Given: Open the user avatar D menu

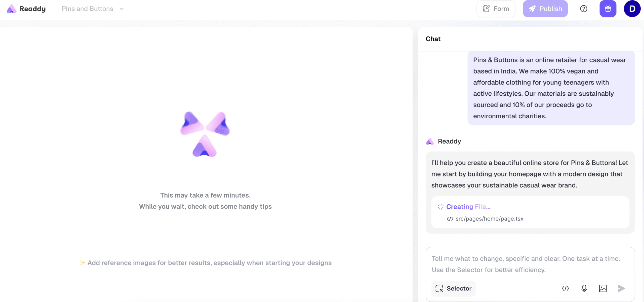Looking at the screenshot, I should [632, 9].
